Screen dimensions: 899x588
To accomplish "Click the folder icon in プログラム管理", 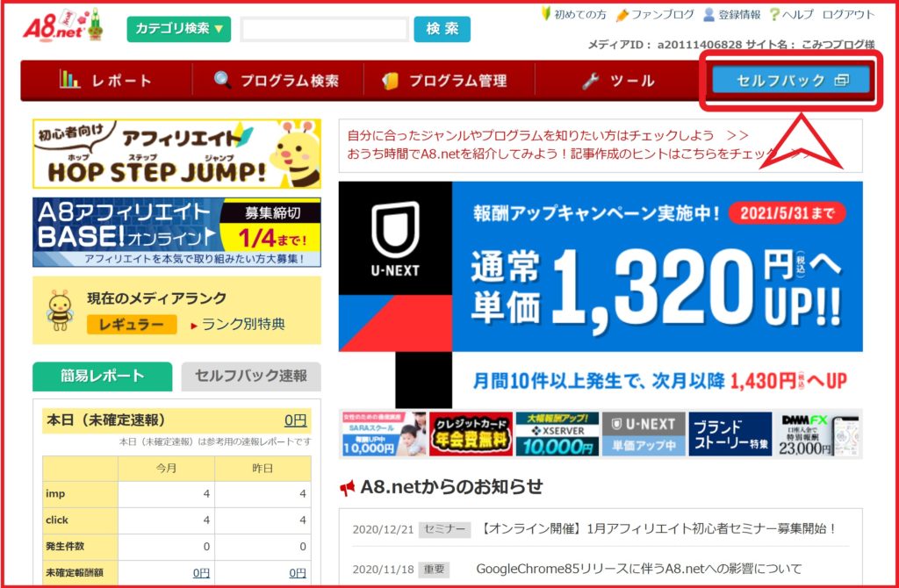I will point(390,80).
